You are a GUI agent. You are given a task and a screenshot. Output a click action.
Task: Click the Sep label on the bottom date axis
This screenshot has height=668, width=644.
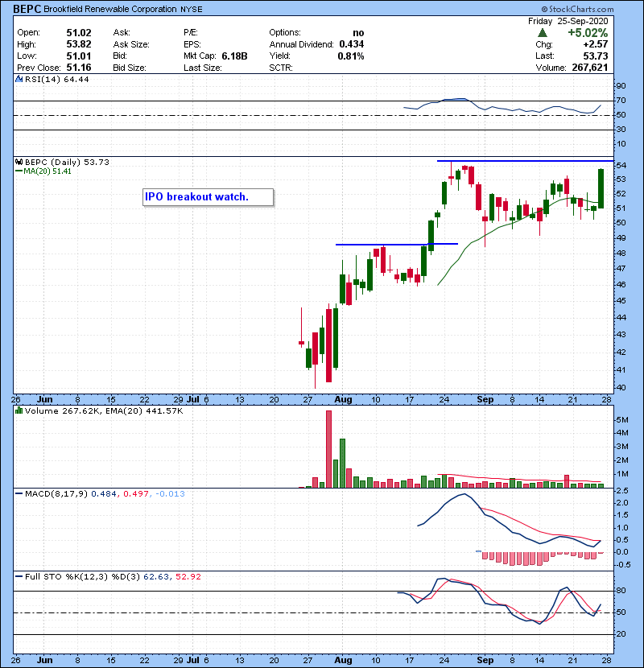point(485,657)
